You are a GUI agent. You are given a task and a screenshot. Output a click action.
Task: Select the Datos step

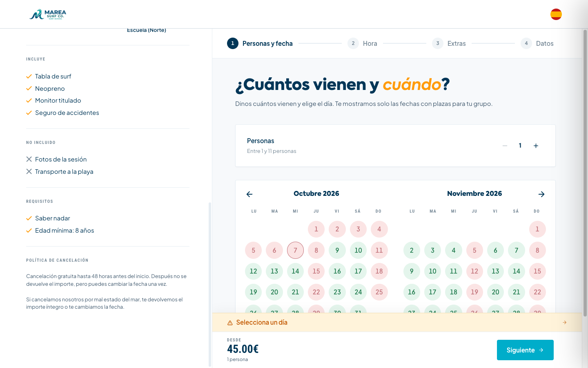537,43
